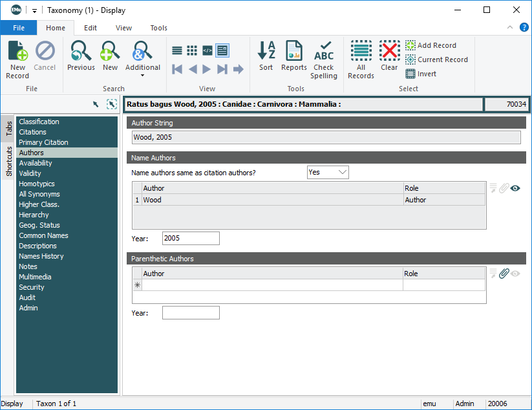Toggle the Name Authors eye icon
This screenshot has height=410, width=532.
pyautogui.click(x=515, y=188)
